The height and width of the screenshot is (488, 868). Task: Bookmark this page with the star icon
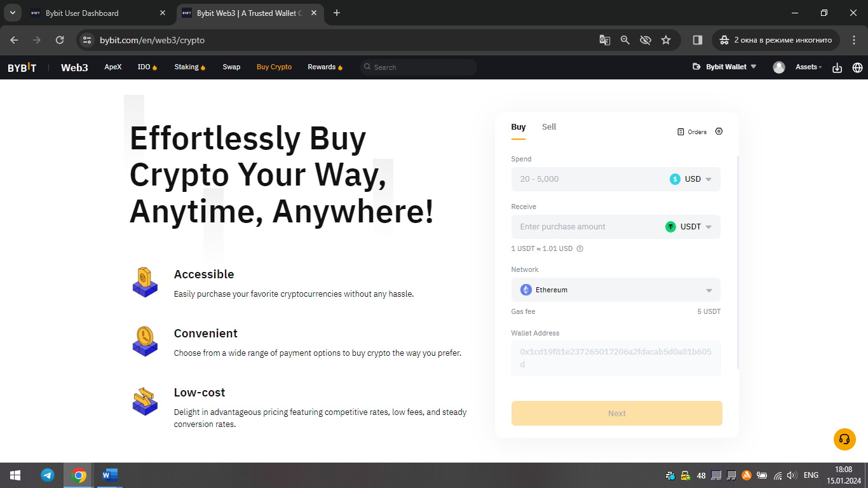[666, 40]
